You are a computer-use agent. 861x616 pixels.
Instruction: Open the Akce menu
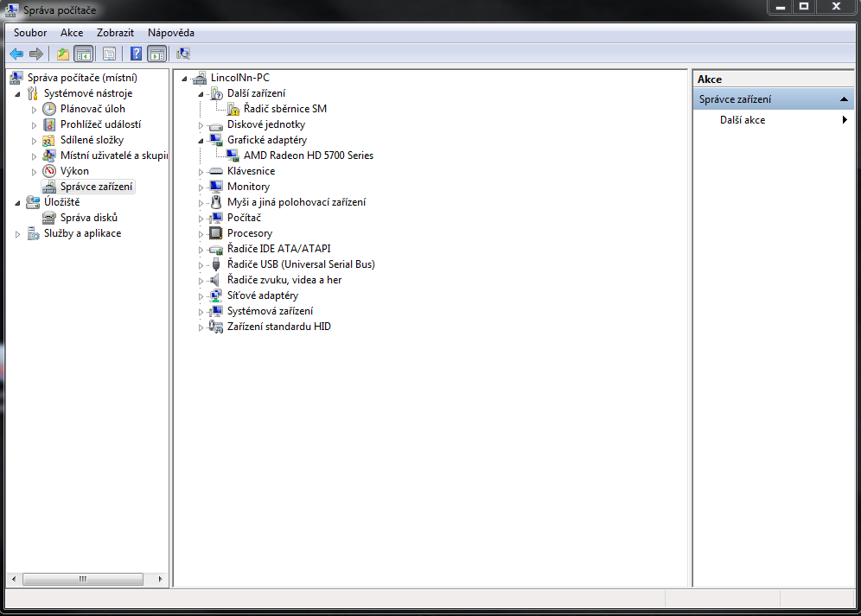[x=72, y=33]
